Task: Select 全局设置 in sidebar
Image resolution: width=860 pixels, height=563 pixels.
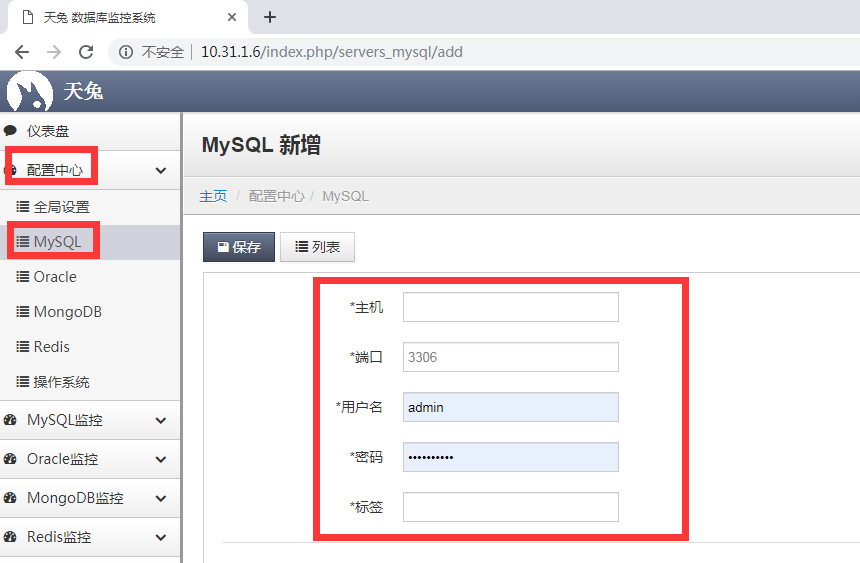Action: coord(90,207)
